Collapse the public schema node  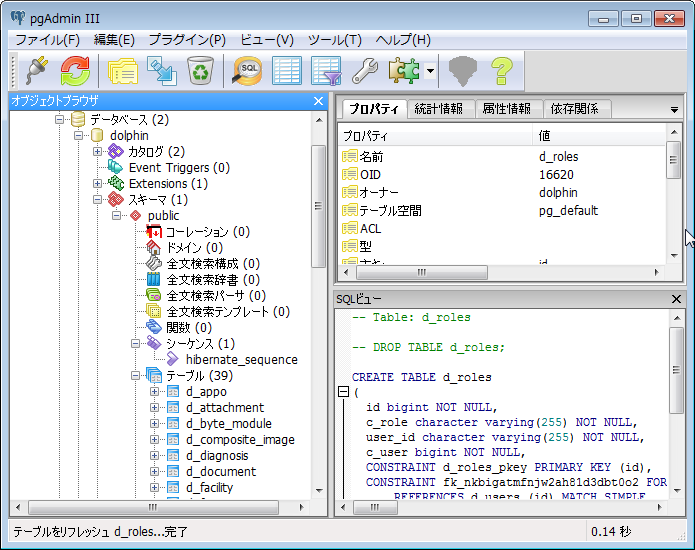tap(116, 215)
